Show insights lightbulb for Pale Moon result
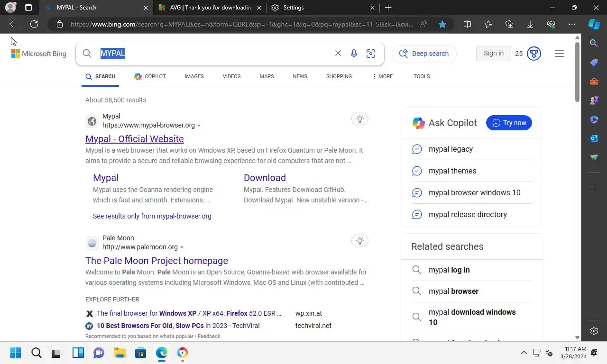 point(360,241)
